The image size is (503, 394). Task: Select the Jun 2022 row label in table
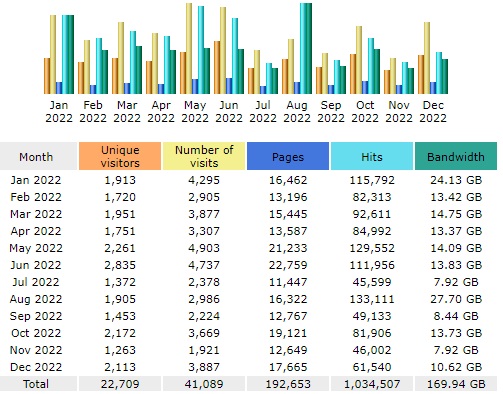pos(36,265)
